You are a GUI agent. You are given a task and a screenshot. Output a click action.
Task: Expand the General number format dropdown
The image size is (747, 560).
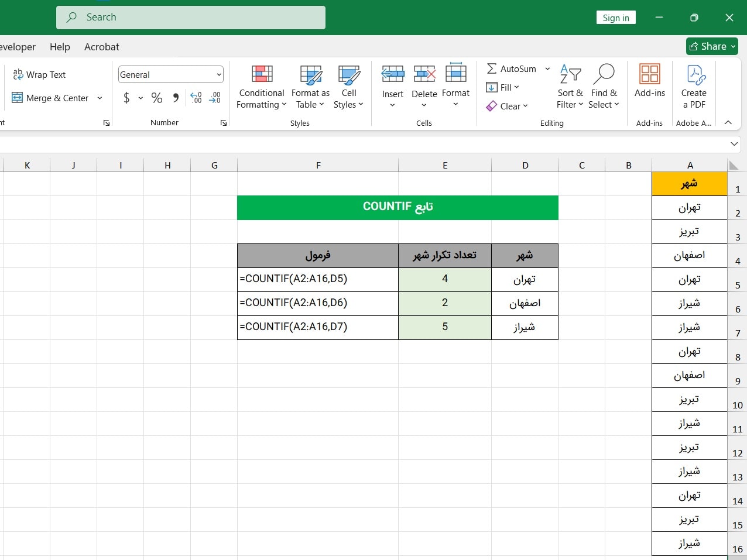tap(219, 75)
